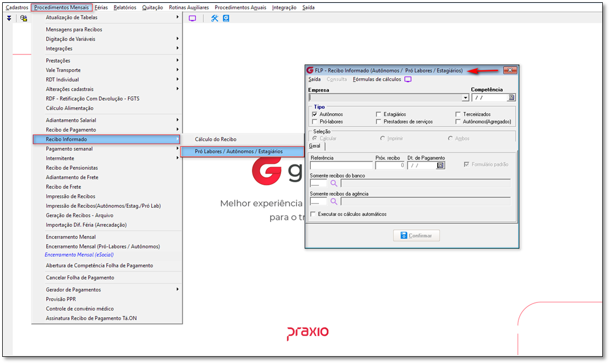
Task: Select the Calcular radio option
Action: (x=315, y=139)
